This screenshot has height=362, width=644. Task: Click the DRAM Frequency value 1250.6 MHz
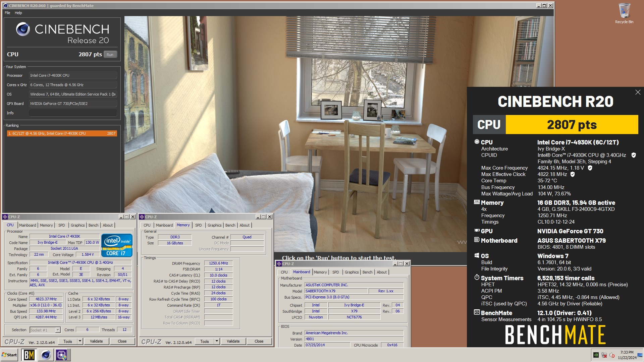click(x=218, y=263)
